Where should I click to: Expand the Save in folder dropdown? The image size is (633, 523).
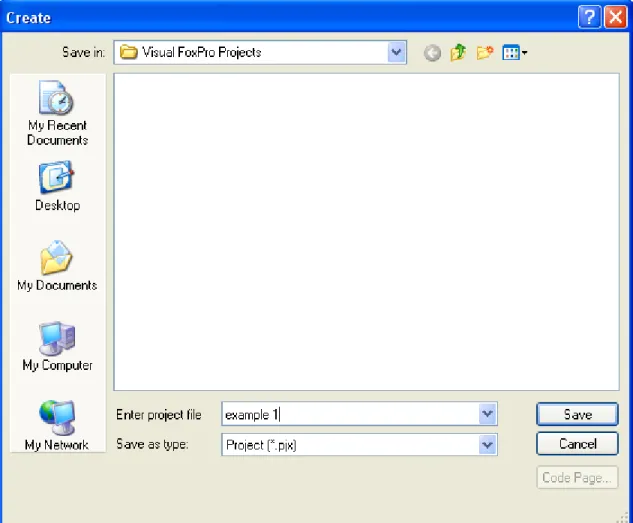(x=396, y=52)
